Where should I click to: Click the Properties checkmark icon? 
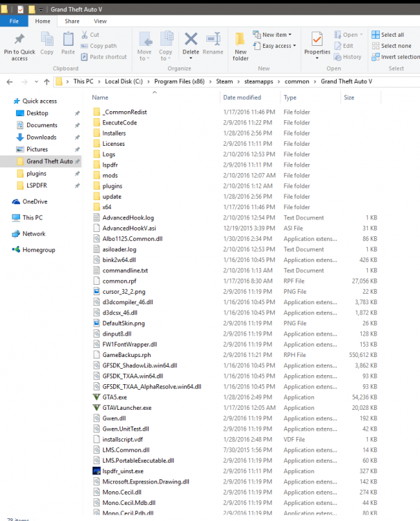tap(317, 39)
